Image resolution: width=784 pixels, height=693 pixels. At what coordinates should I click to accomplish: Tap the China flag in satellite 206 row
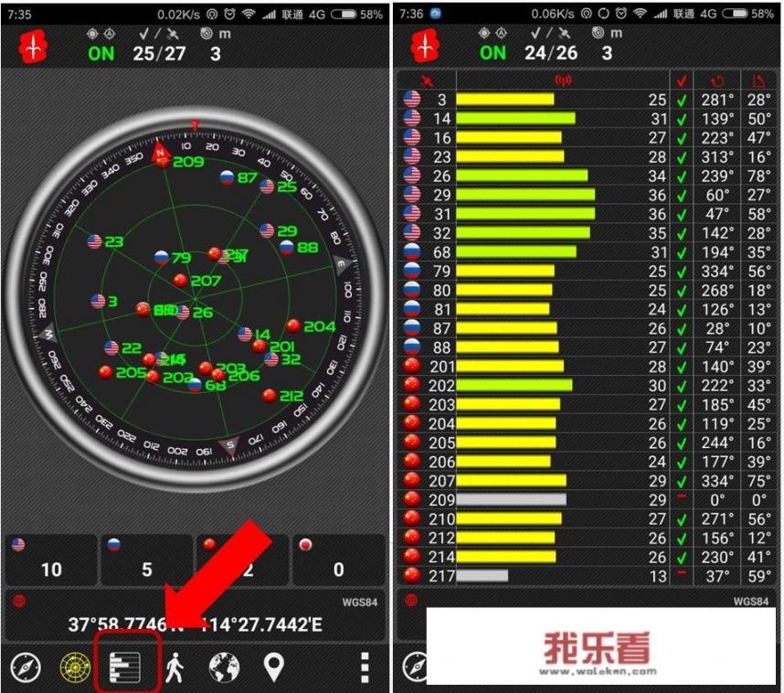coord(412,461)
